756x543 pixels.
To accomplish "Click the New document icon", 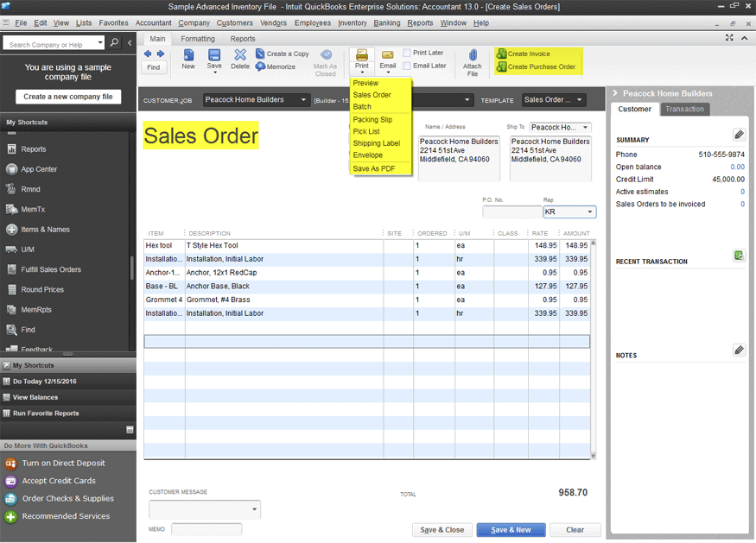I will 188,55.
